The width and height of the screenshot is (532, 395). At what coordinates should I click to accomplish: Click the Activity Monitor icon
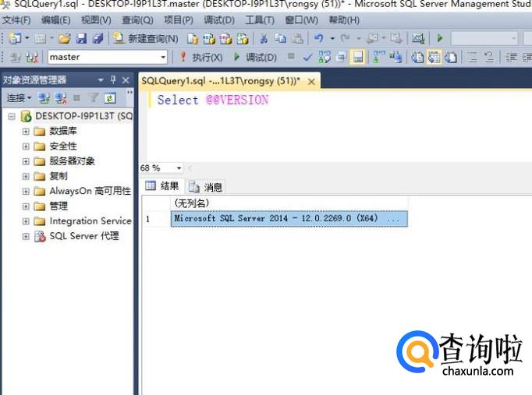[x=418, y=38]
